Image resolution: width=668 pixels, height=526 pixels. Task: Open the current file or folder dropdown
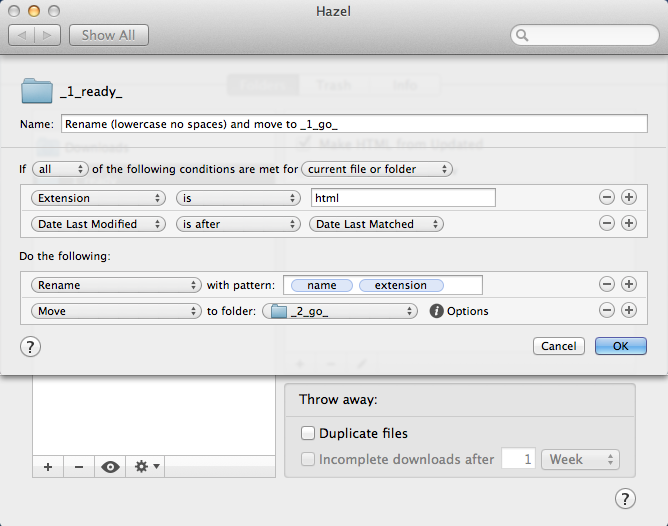377,169
